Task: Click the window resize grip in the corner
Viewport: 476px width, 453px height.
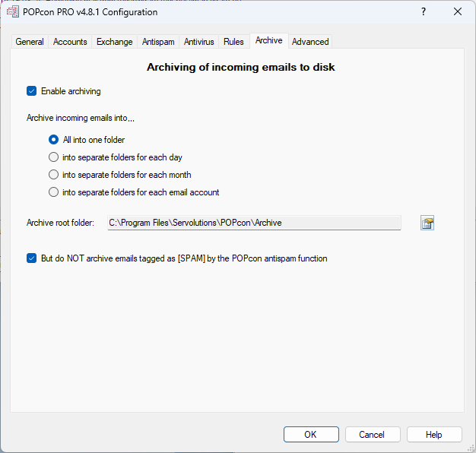Action: click(x=471, y=448)
